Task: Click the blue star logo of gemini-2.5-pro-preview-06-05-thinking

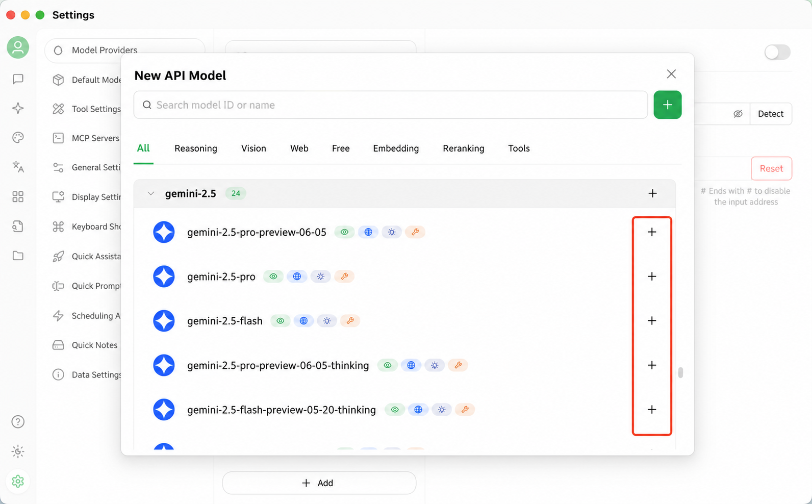Action: (164, 365)
